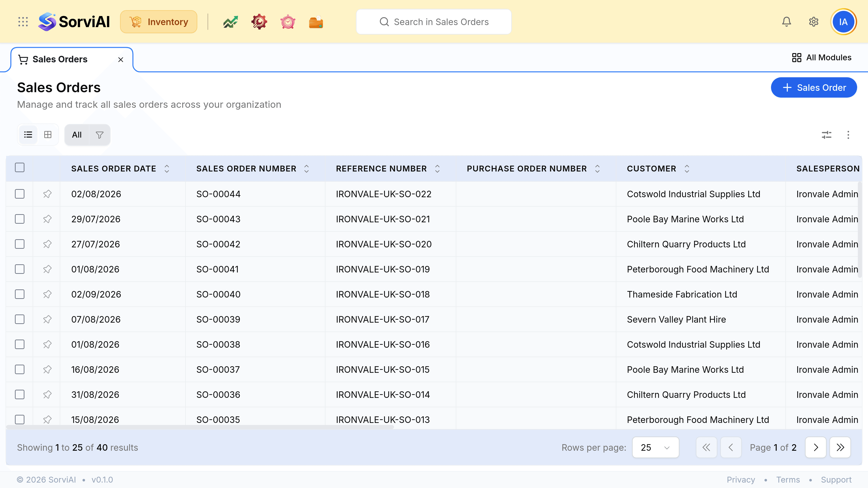Click the SorviAI logo
The height and width of the screenshot is (488, 868).
tap(74, 22)
